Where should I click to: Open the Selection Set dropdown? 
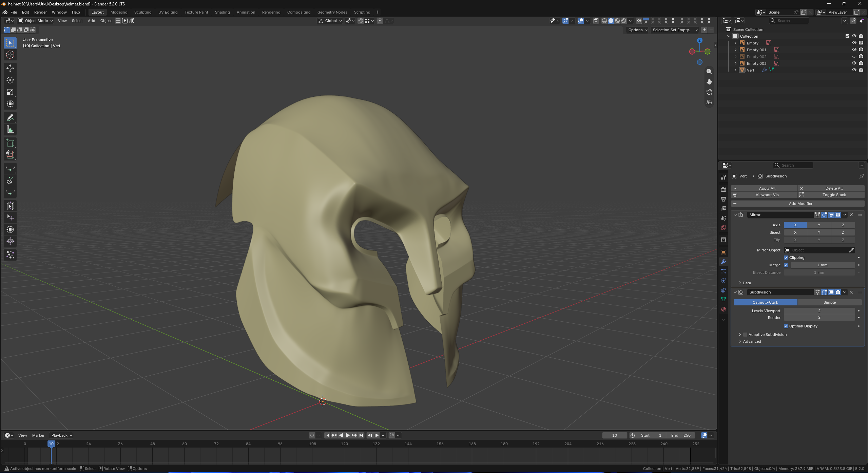[675, 30]
